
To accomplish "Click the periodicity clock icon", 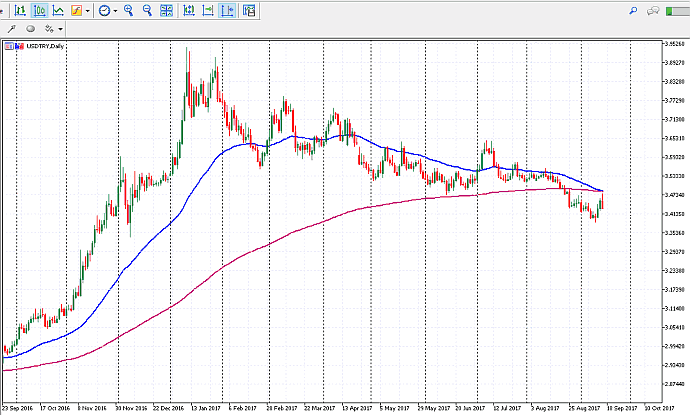I will tap(104, 11).
